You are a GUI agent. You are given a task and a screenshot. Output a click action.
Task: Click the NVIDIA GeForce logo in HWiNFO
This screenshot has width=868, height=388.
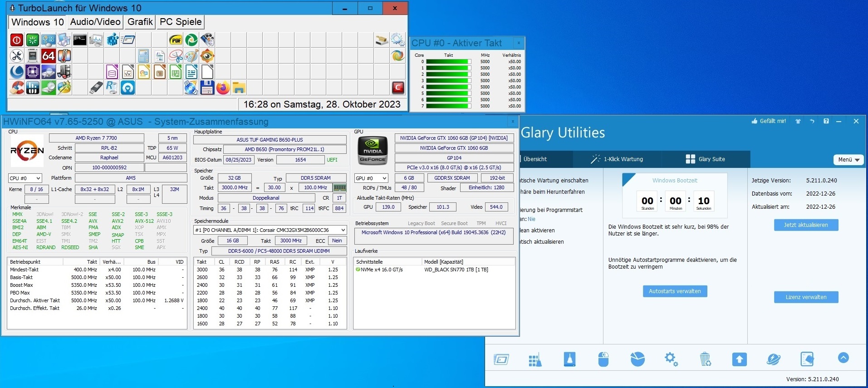point(373,150)
